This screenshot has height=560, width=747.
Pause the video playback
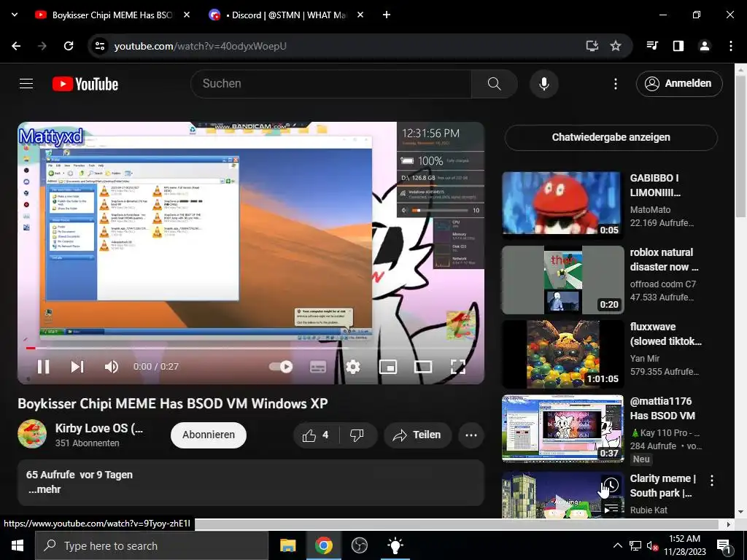pos(43,367)
